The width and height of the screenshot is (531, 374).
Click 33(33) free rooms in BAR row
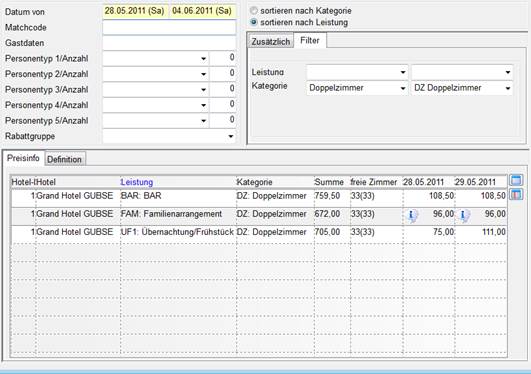(x=363, y=196)
